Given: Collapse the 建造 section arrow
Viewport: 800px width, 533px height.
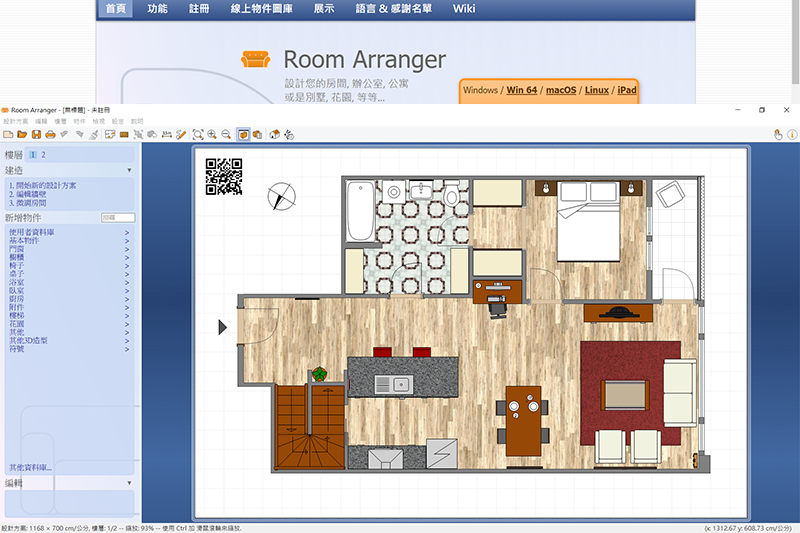Looking at the screenshot, I should 129,170.
